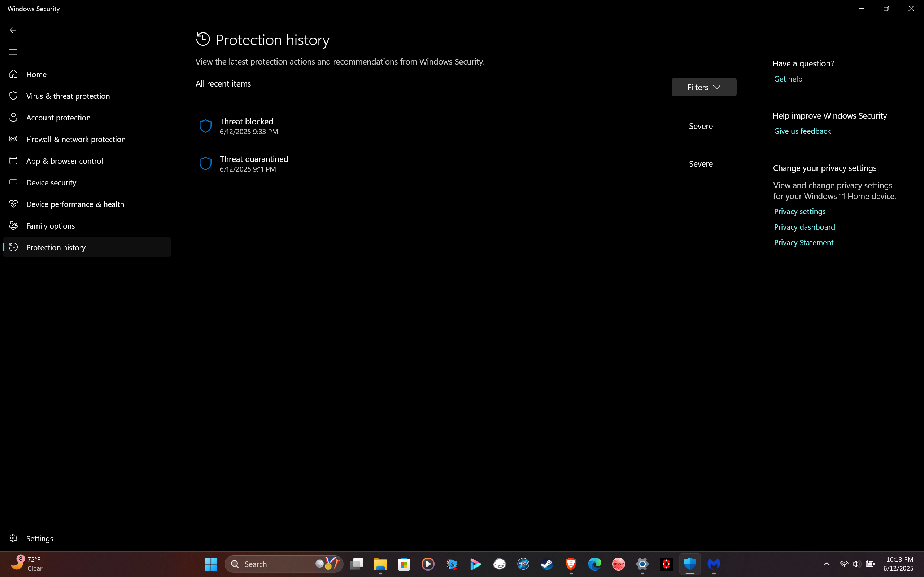The image size is (924, 577).
Task: Open Device performance & health heart icon
Action: click(x=13, y=204)
